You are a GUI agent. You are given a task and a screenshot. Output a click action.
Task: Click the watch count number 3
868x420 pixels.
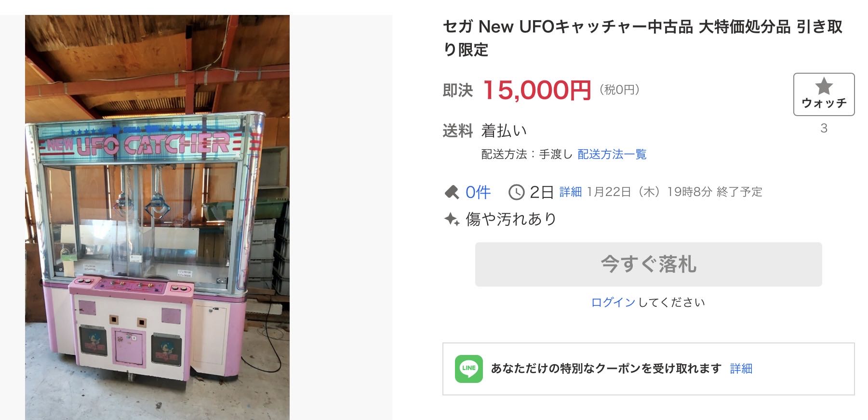824,128
